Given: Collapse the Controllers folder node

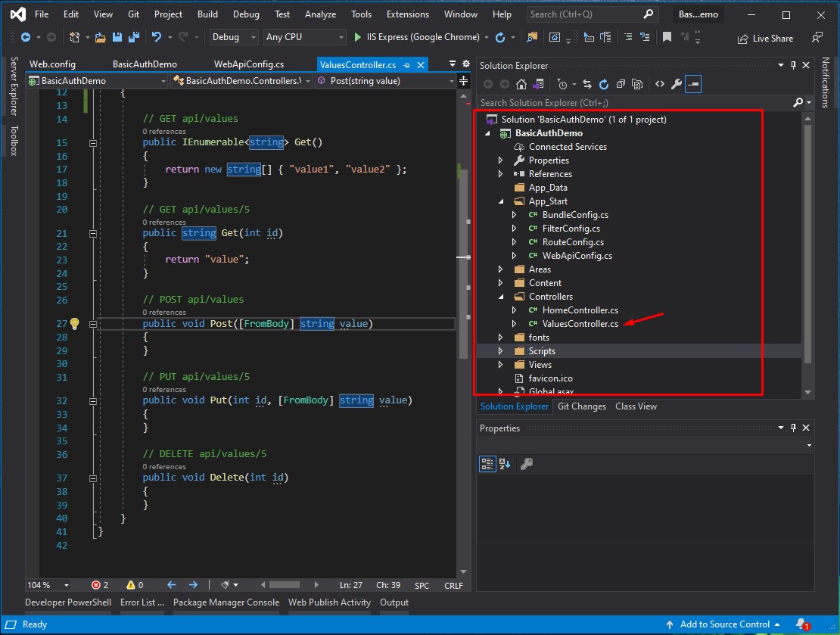Looking at the screenshot, I should coord(501,297).
